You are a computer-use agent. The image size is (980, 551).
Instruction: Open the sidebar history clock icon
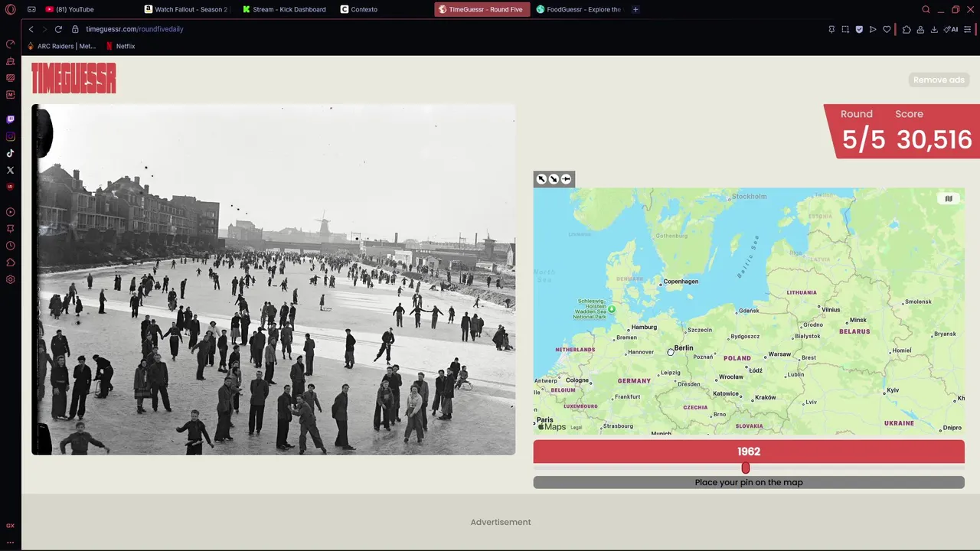[x=10, y=246]
